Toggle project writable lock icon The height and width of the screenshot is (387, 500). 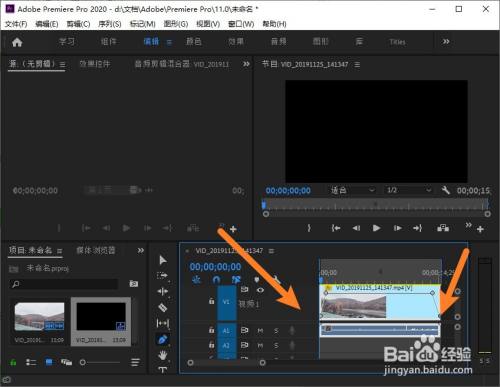tap(13, 362)
